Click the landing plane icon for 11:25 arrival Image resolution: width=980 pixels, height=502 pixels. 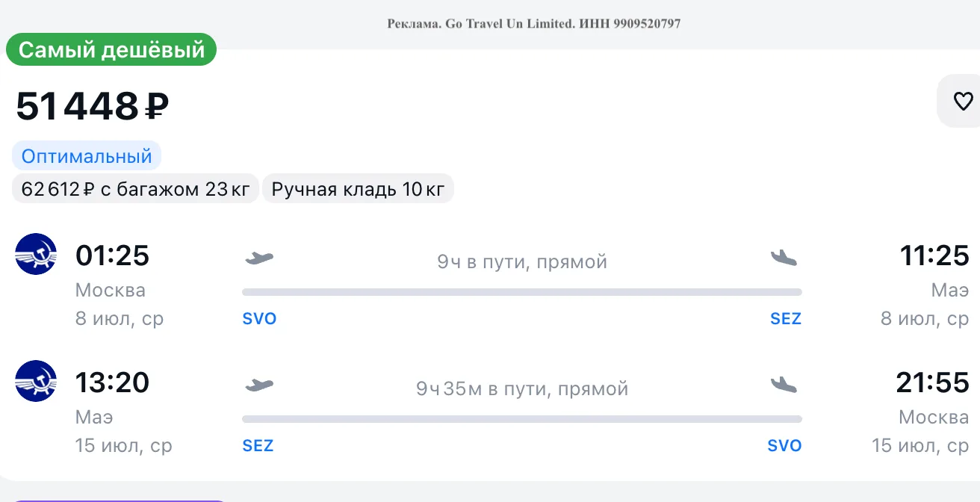click(x=784, y=258)
